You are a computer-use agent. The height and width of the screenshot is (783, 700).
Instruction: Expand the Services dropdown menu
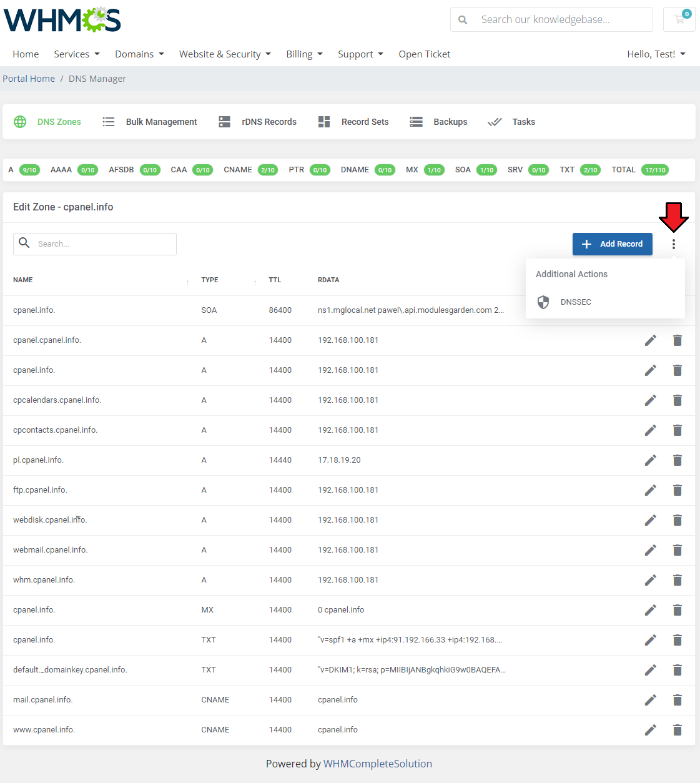77,54
